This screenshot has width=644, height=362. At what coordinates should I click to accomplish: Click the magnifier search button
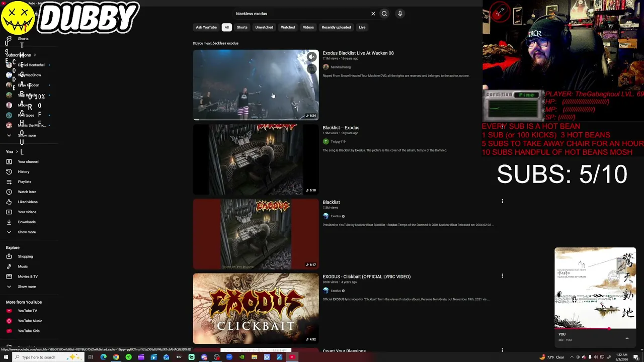pyautogui.click(x=384, y=14)
